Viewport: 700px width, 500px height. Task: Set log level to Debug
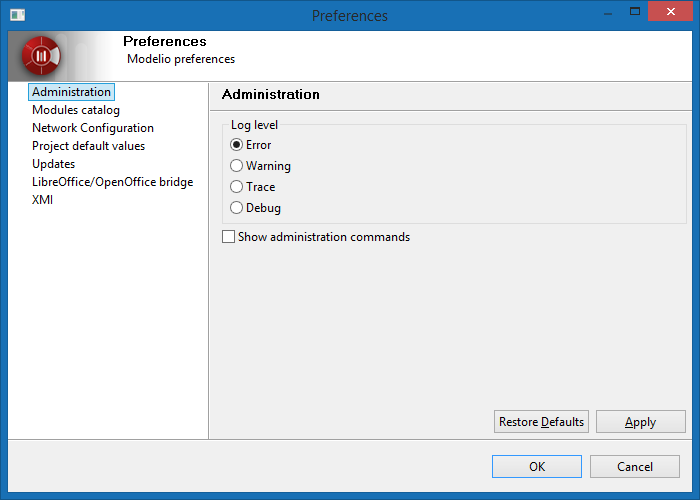237,208
